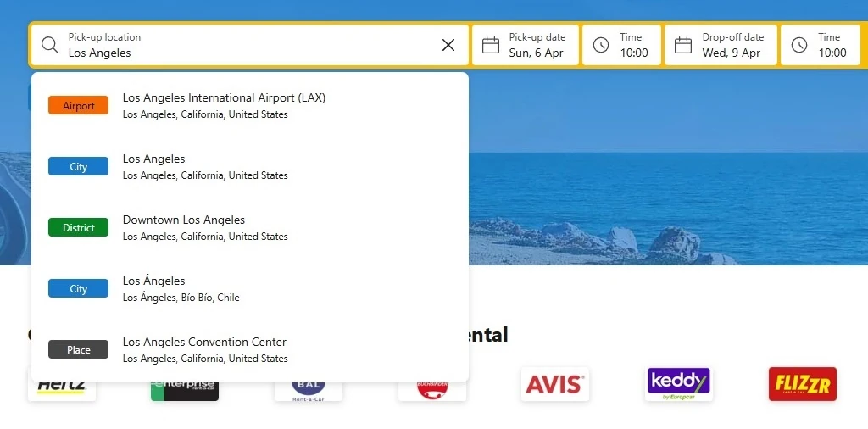868x429 pixels.
Task: Open the Hertz brand logo
Action: click(x=62, y=390)
